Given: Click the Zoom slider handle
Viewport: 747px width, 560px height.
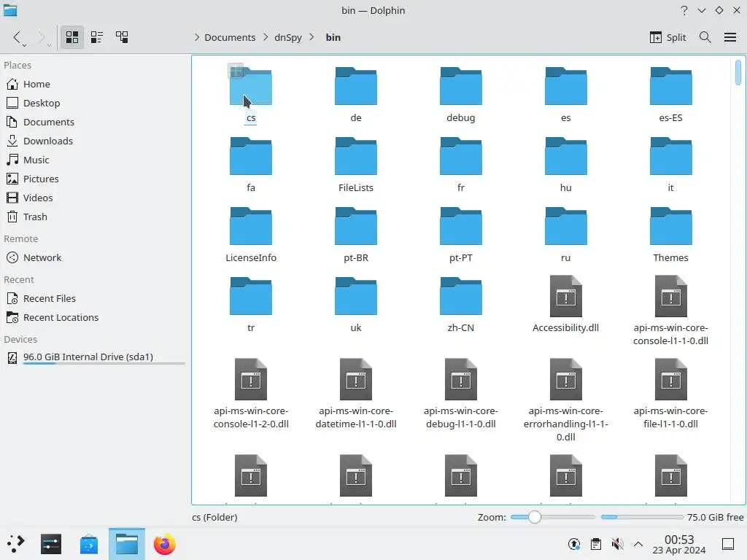Looking at the screenshot, I should coord(535,517).
